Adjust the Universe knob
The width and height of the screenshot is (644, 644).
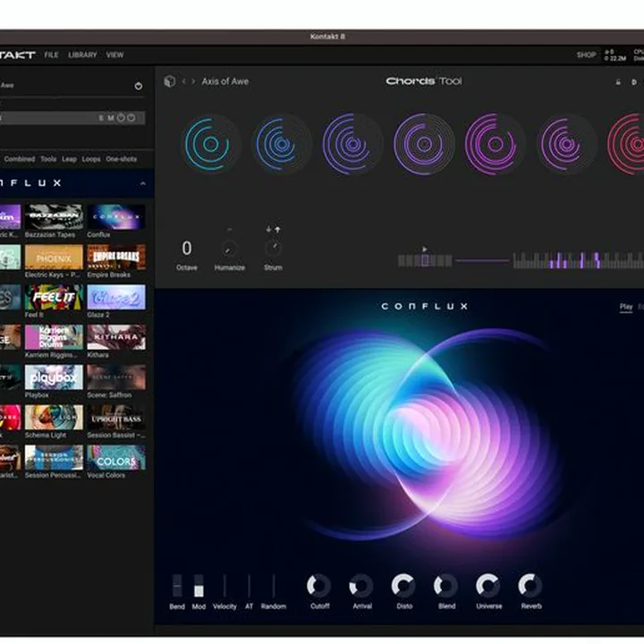[488, 585]
